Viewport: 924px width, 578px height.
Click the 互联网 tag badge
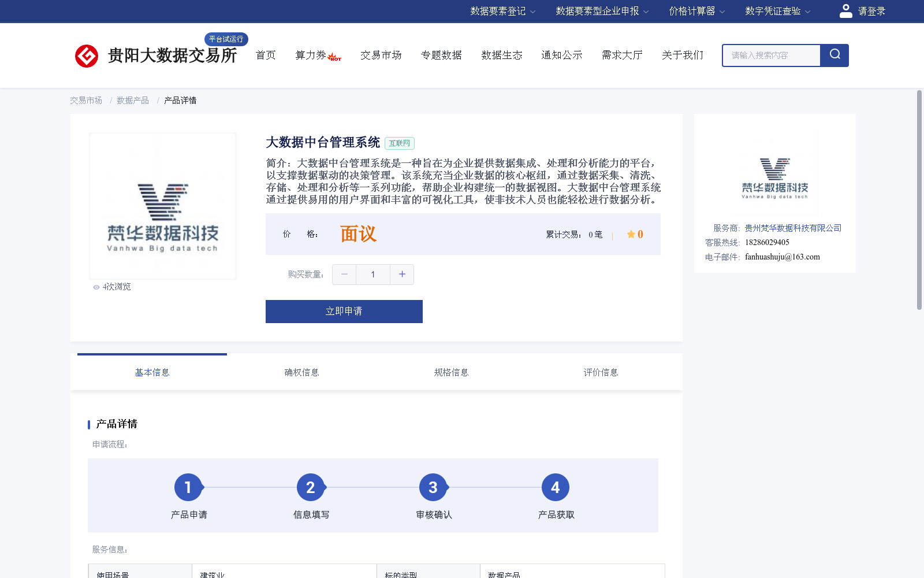coord(400,143)
